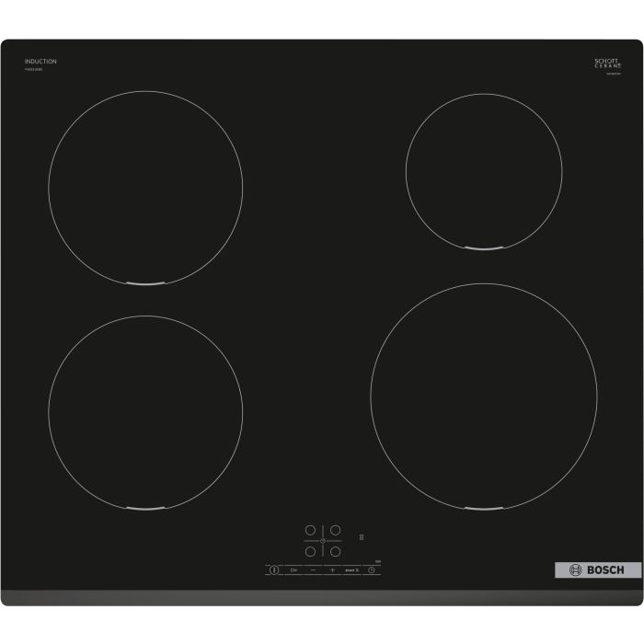
Task: Tap the timer clock icon
Action: point(372,570)
